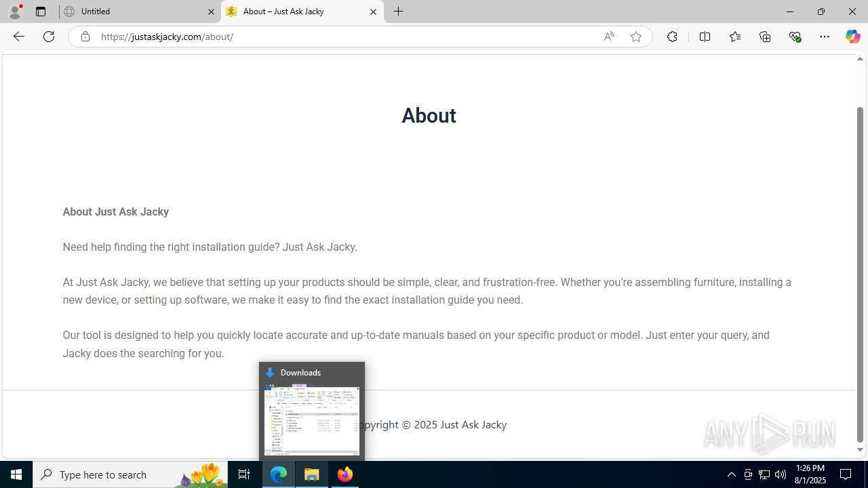868x488 pixels.
Task: Open a new tab with plus button
Action: tap(399, 12)
